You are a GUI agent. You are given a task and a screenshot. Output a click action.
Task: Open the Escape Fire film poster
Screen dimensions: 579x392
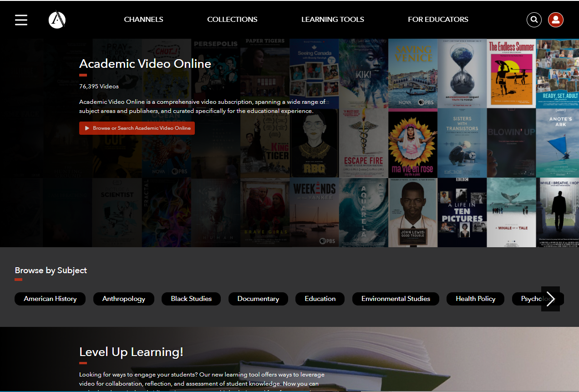[x=363, y=143]
